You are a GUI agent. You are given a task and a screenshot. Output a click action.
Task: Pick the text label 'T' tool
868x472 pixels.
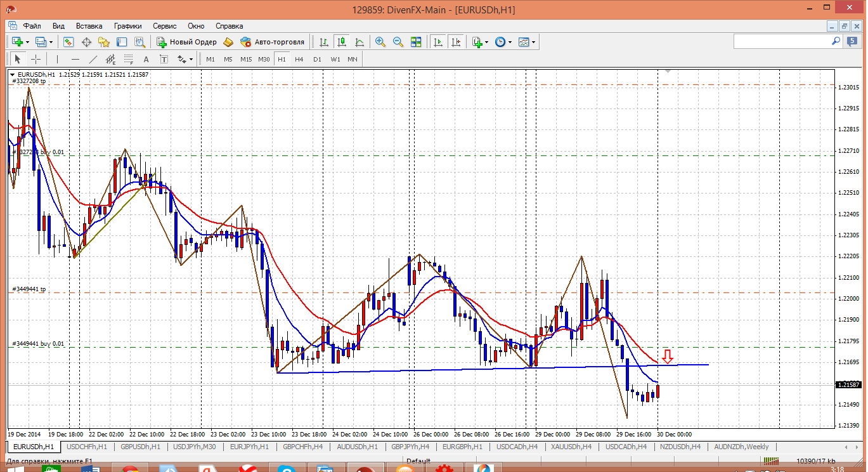[x=164, y=59]
